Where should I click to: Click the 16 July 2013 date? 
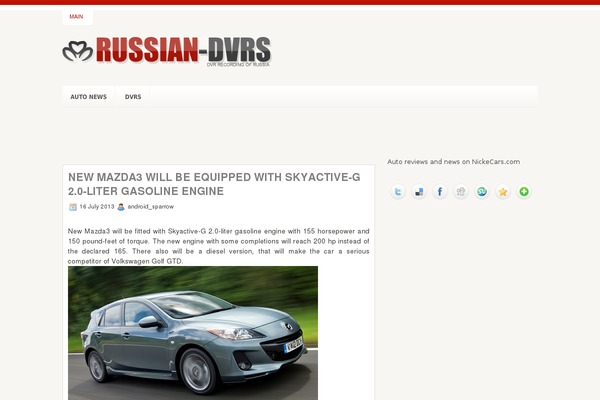pyautogui.click(x=97, y=207)
